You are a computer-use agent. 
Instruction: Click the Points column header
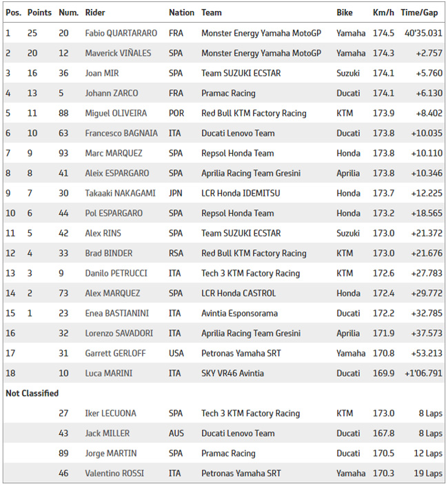point(39,12)
